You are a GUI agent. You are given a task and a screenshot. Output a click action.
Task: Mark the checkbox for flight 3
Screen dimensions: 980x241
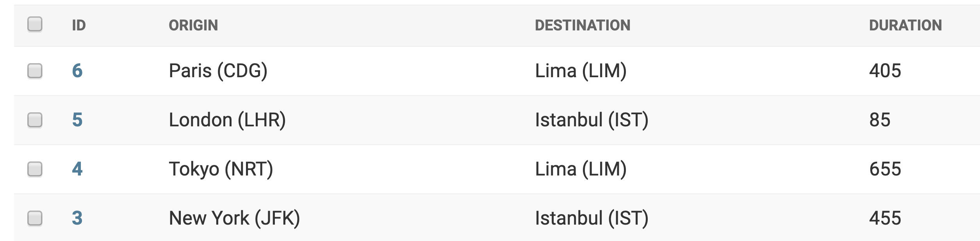tap(35, 218)
